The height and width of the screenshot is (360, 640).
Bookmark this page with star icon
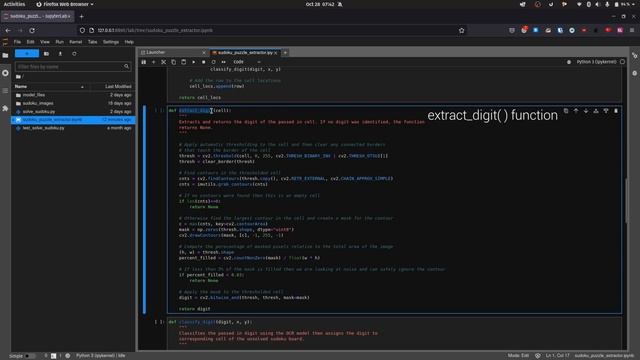pyautogui.click(x=462, y=30)
